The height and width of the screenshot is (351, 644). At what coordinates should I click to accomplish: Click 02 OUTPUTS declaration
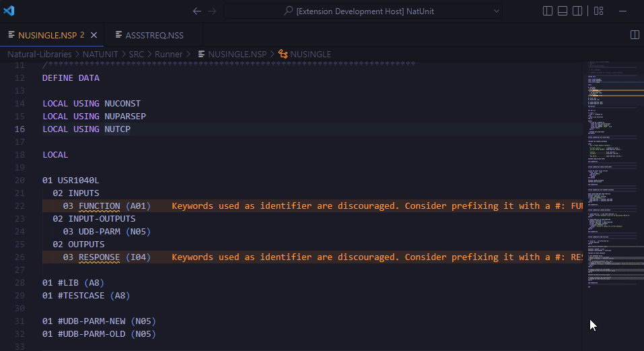point(79,244)
